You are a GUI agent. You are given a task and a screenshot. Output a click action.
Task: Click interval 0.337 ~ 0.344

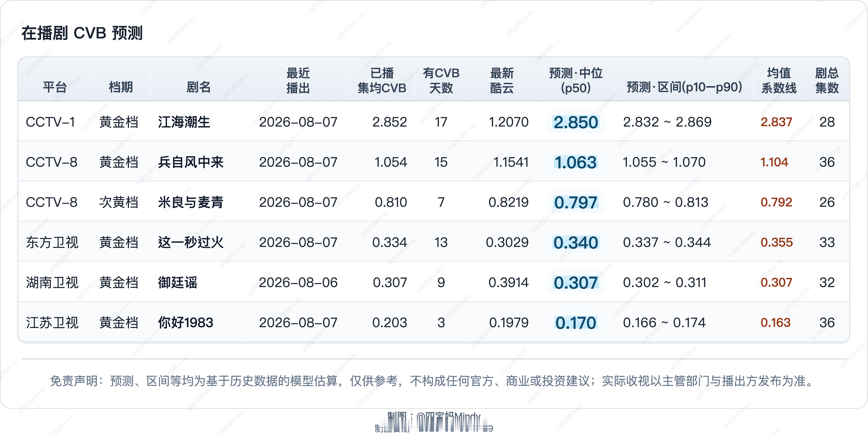point(667,242)
